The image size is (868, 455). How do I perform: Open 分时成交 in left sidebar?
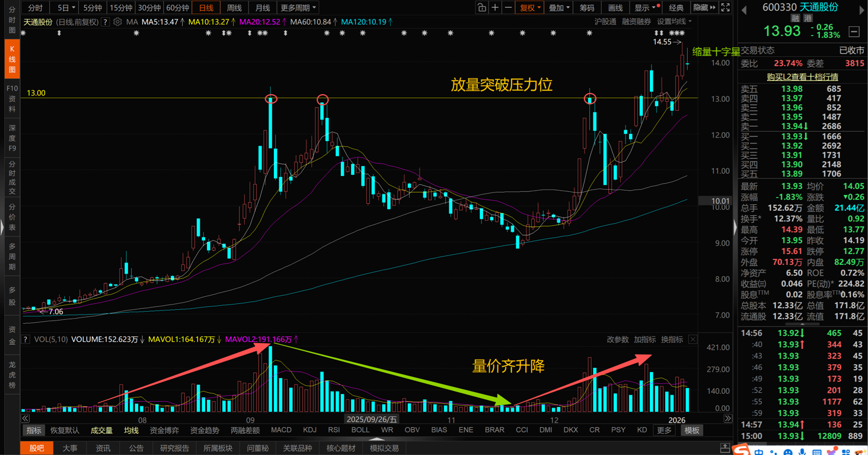pos(12,178)
